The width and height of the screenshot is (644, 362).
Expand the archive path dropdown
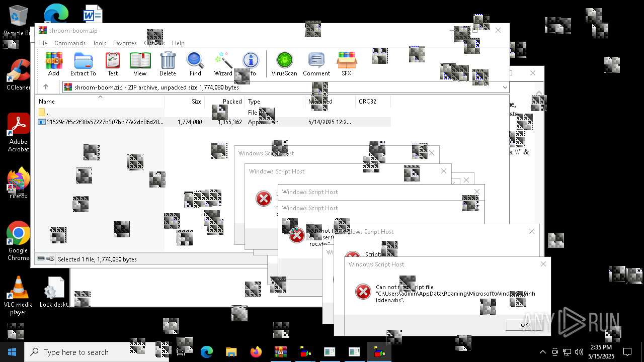pos(505,87)
